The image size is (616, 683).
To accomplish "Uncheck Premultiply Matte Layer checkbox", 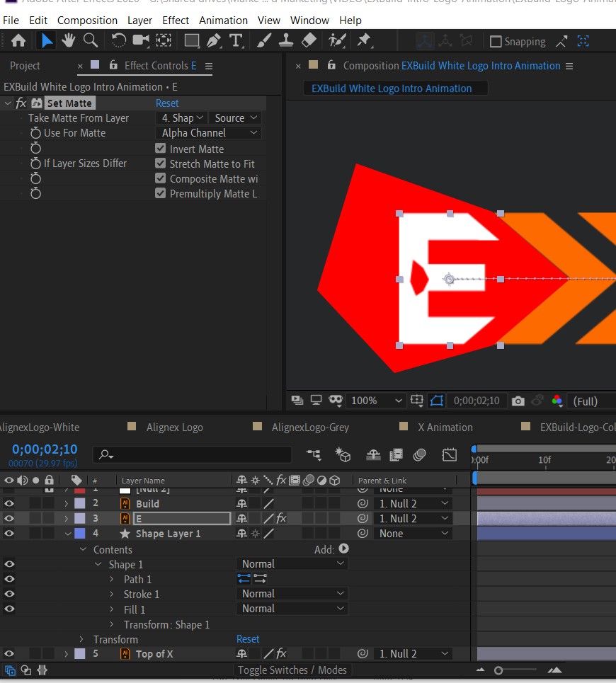I will point(160,193).
